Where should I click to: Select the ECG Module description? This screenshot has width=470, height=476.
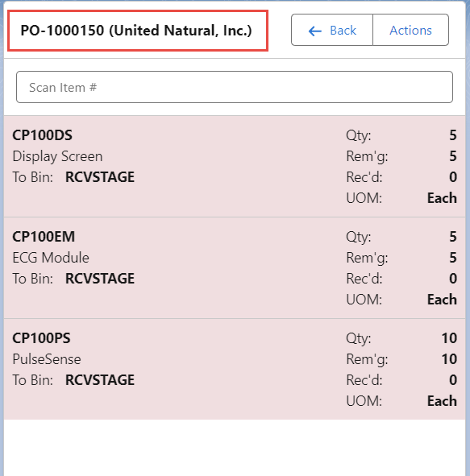point(51,258)
